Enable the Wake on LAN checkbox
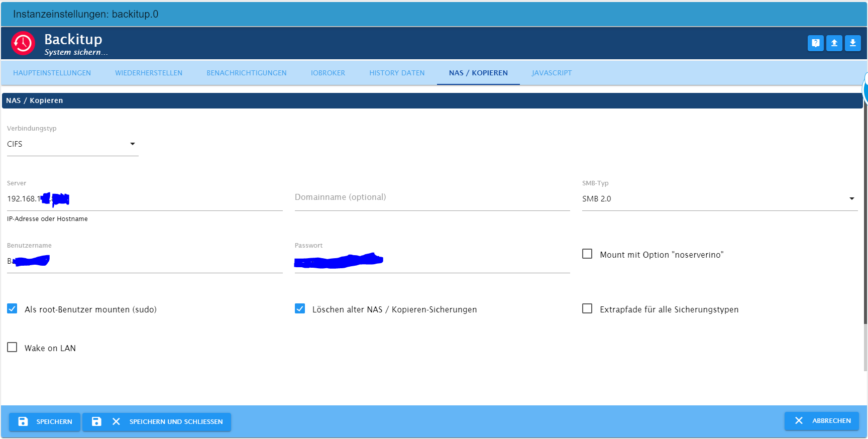 12,347
